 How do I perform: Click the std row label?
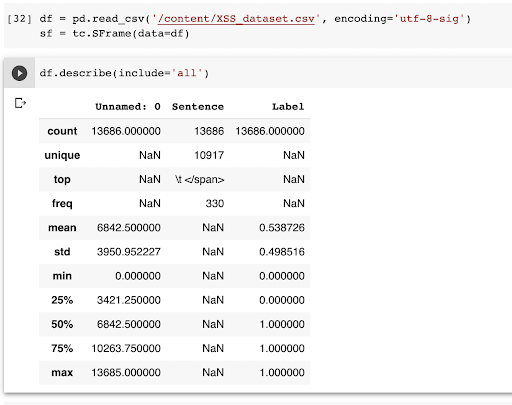click(x=62, y=252)
